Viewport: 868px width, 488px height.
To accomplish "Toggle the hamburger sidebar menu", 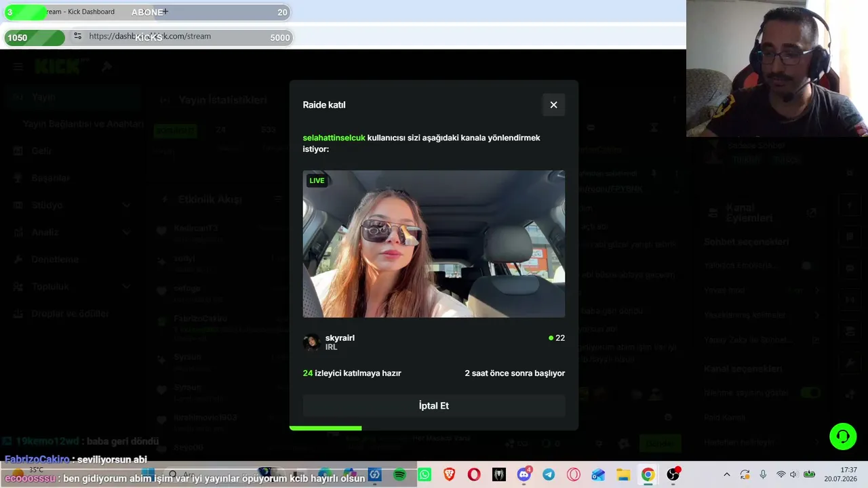I will click(18, 66).
